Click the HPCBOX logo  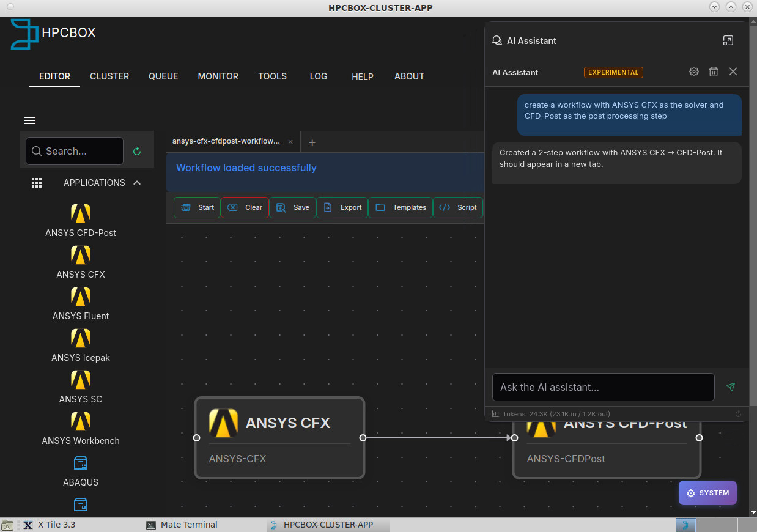pos(53,33)
